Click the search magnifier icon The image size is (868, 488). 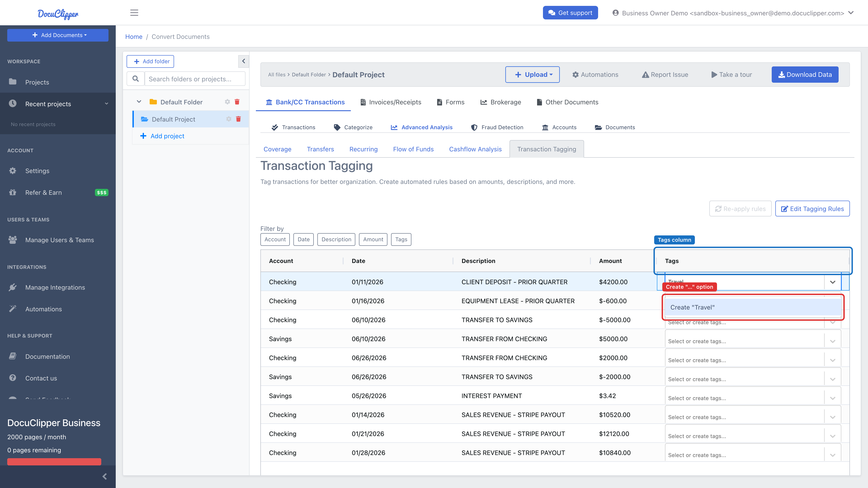[135, 79]
